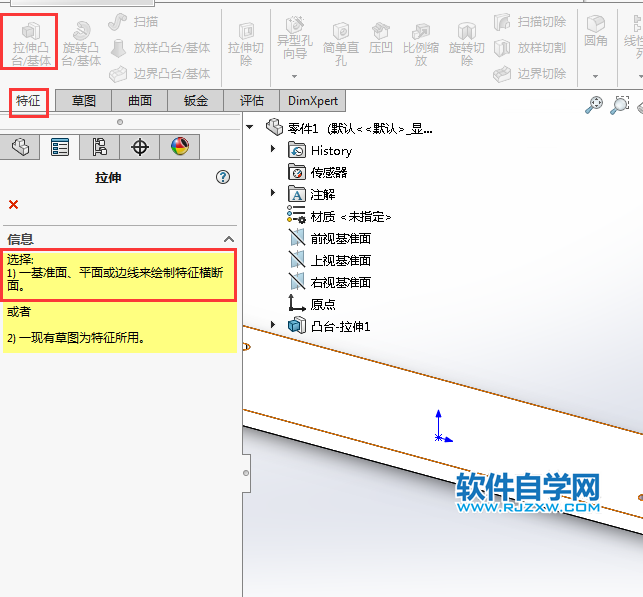This screenshot has width=643, height=597.
Task: Collapse the 信息 section chevron
Action: [x=228, y=239]
